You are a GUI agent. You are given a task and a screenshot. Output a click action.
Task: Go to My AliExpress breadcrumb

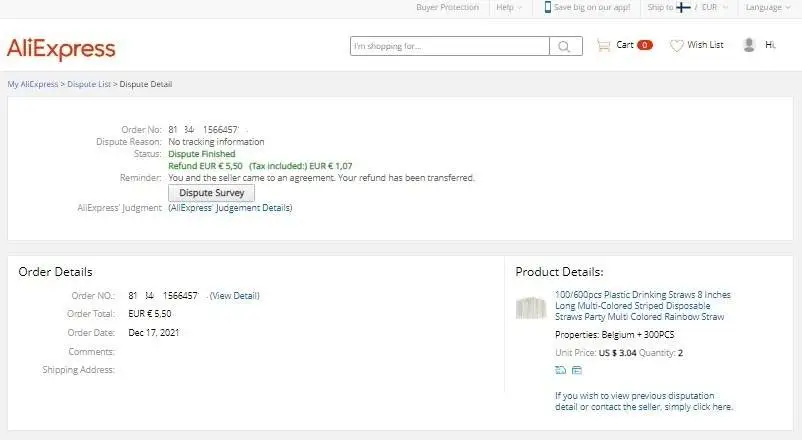click(33, 84)
